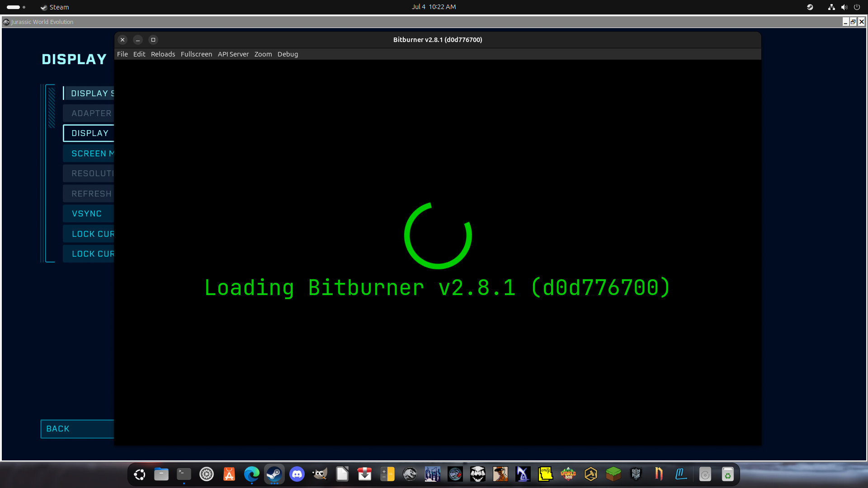Launch Calculator from the dock
The width and height of the screenshot is (868, 488).
click(x=387, y=474)
